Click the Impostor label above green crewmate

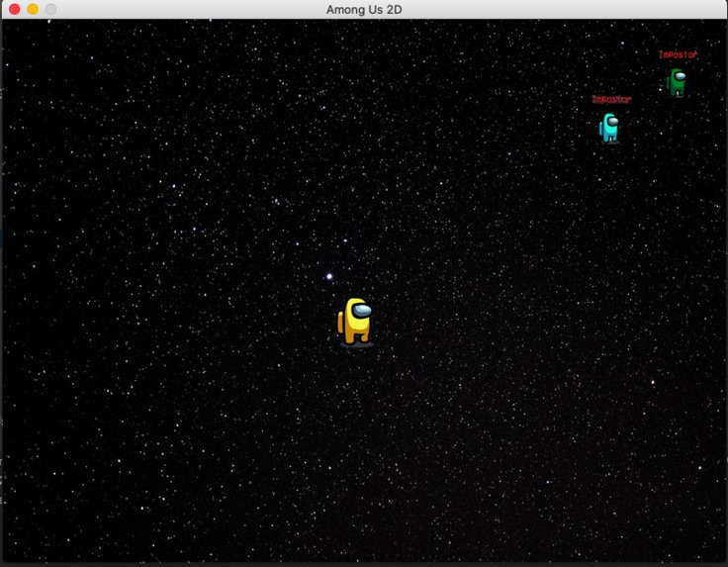(x=678, y=54)
